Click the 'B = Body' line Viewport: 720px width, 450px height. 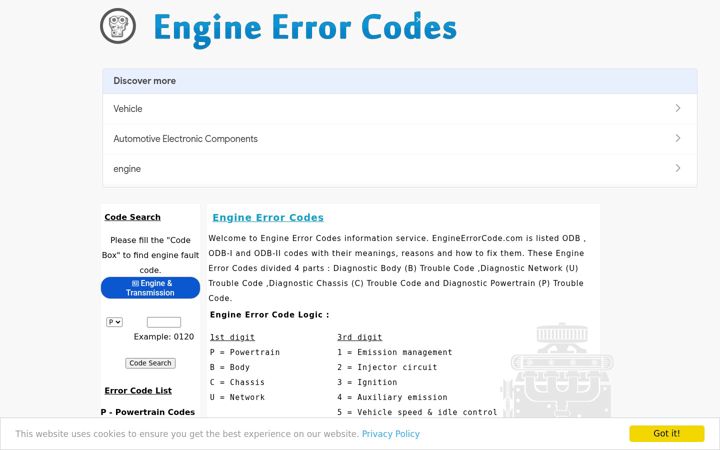point(230,367)
